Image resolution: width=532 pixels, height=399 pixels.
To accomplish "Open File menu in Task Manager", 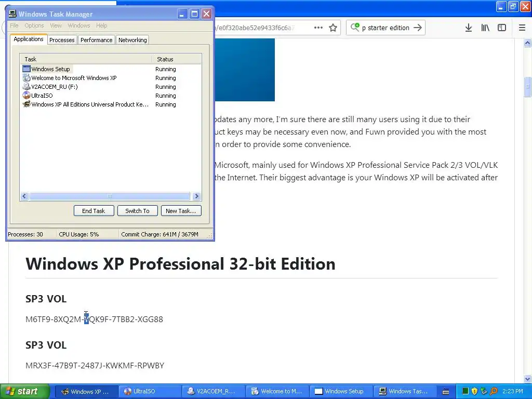I will pos(14,25).
